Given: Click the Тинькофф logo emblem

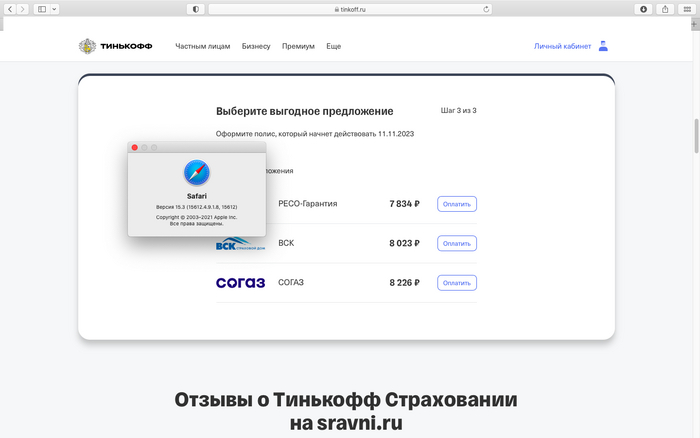Looking at the screenshot, I should pyautogui.click(x=87, y=46).
